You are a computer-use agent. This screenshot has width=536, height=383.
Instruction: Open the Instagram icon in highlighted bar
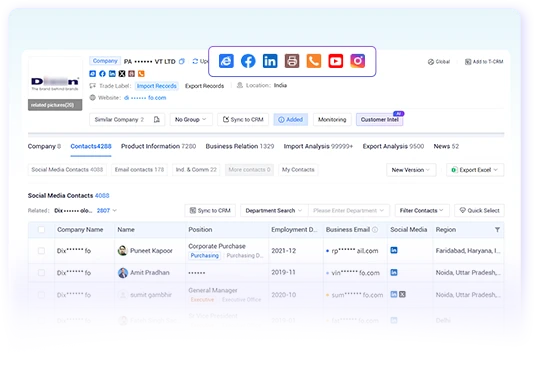coord(358,61)
